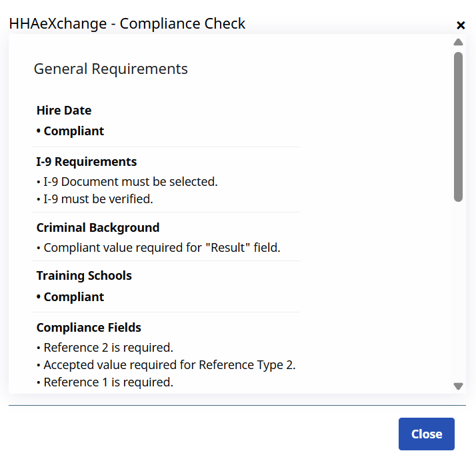
Task: Close the dialog using the X icon
Action: pyautogui.click(x=460, y=25)
